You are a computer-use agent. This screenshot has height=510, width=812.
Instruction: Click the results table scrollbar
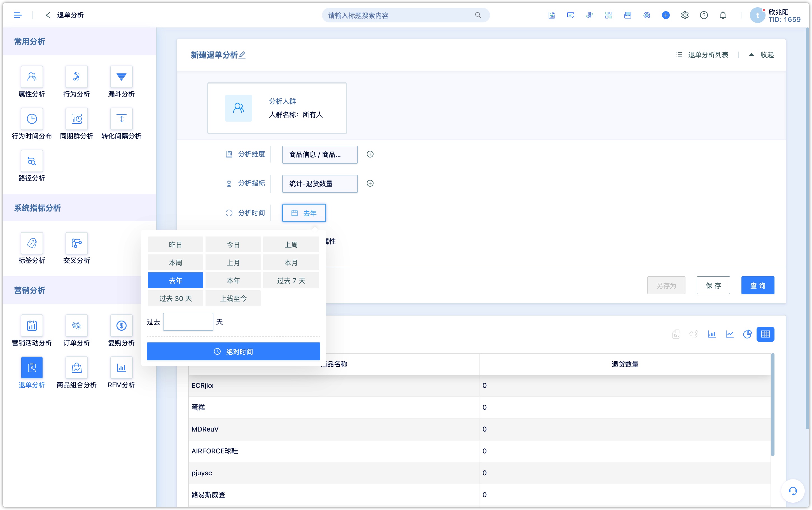coord(773,405)
